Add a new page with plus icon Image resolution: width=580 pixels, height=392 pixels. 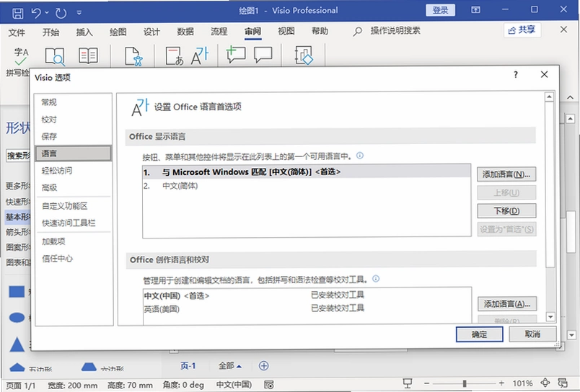pyautogui.click(x=264, y=366)
